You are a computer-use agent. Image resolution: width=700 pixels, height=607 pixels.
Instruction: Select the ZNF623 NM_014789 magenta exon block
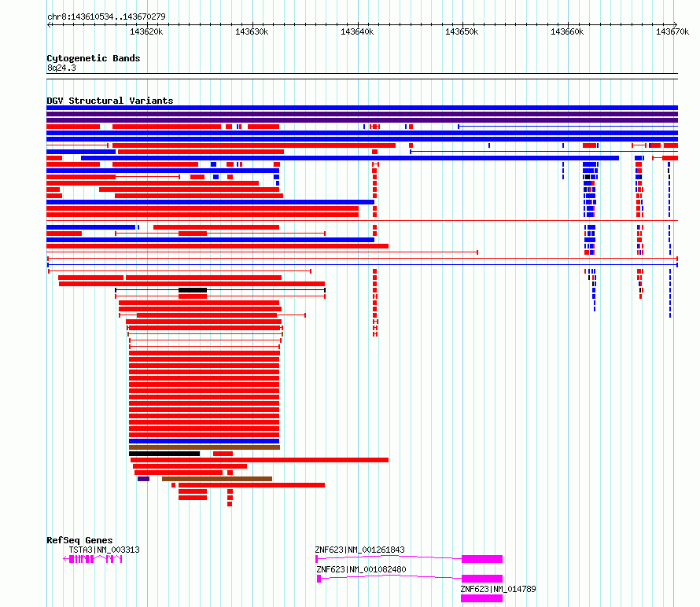point(481,598)
